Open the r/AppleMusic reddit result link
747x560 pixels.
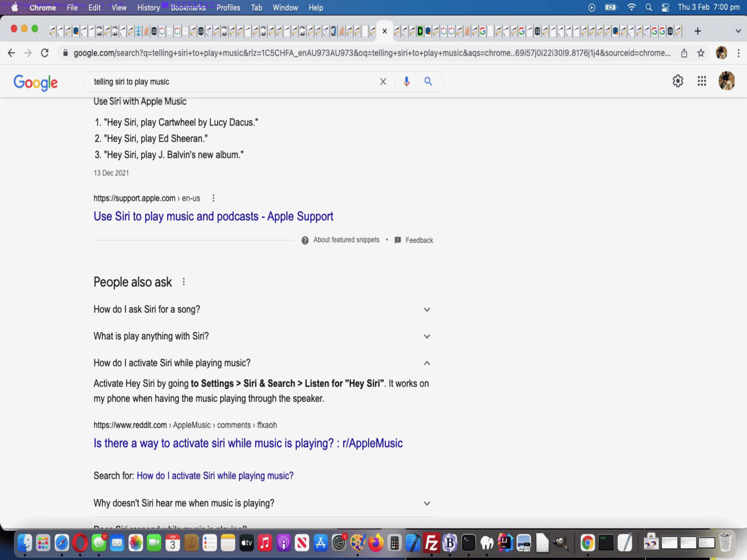(248, 443)
